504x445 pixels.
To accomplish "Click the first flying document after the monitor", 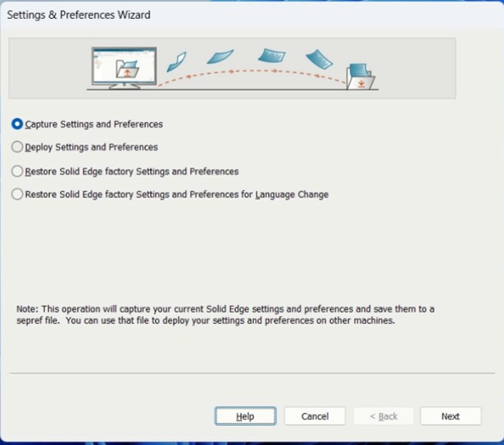I will point(176,61).
